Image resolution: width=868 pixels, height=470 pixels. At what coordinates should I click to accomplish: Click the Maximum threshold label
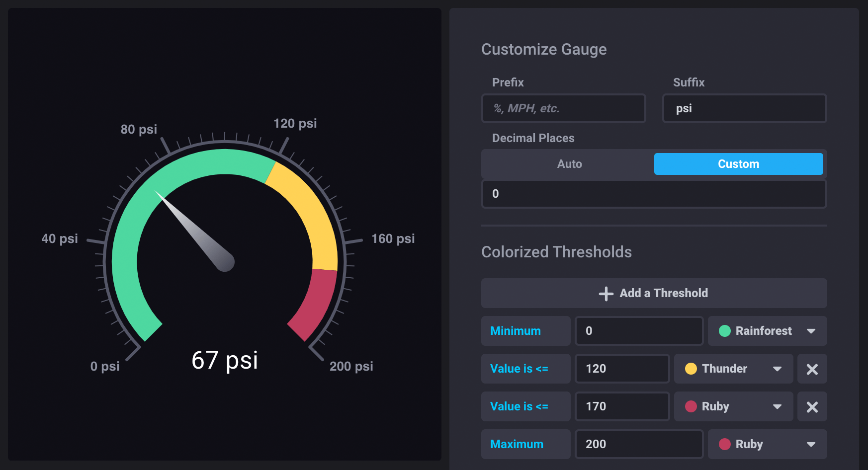517,444
